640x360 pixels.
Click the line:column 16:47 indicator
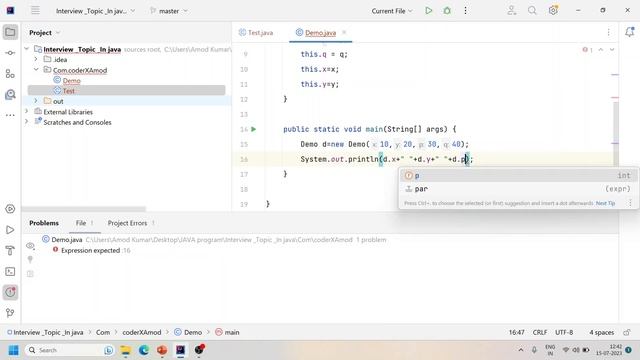coord(516,332)
